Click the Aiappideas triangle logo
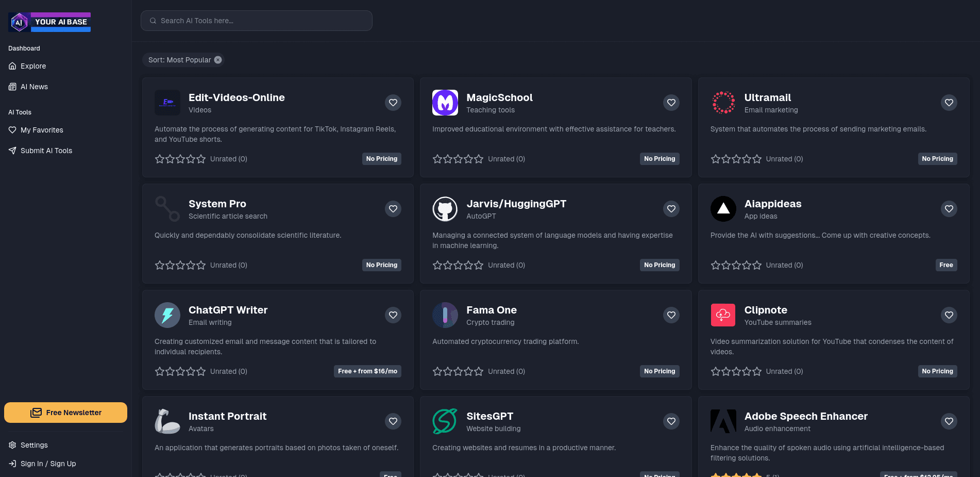The width and height of the screenshot is (980, 477). (723, 209)
